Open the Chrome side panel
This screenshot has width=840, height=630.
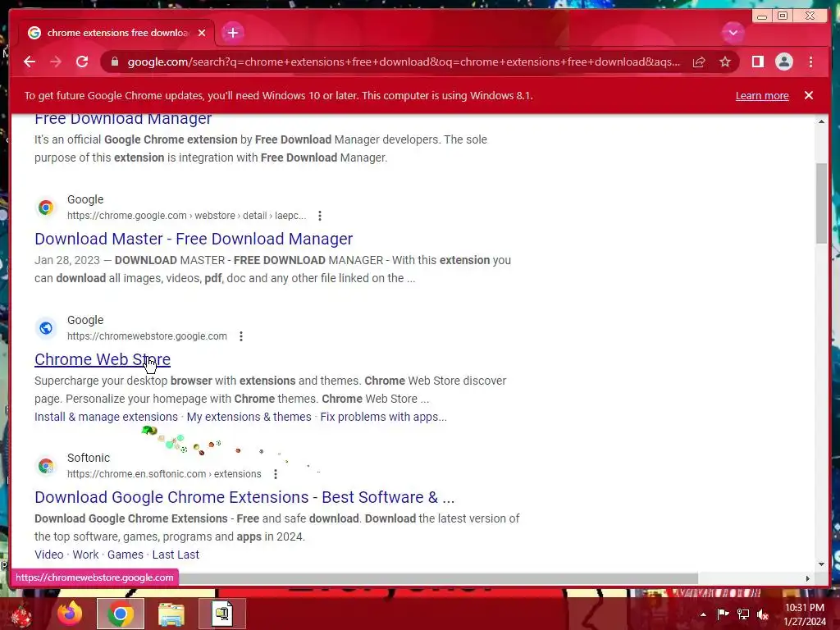pos(757,62)
